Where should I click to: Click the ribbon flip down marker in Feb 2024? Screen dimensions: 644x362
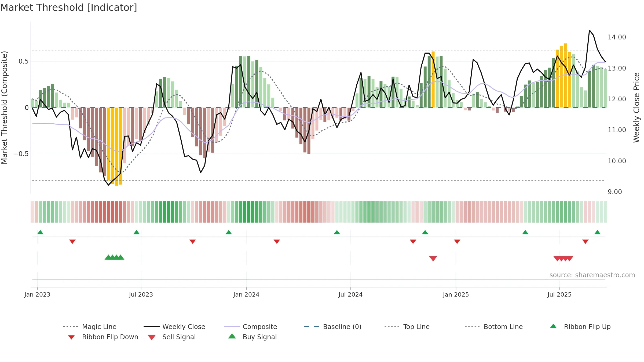(x=277, y=242)
